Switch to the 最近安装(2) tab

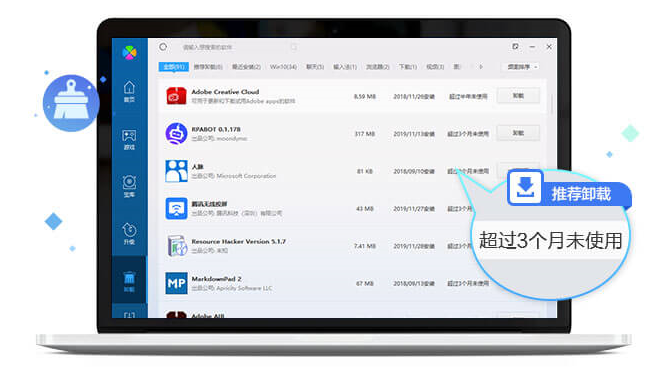click(x=246, y=67)
